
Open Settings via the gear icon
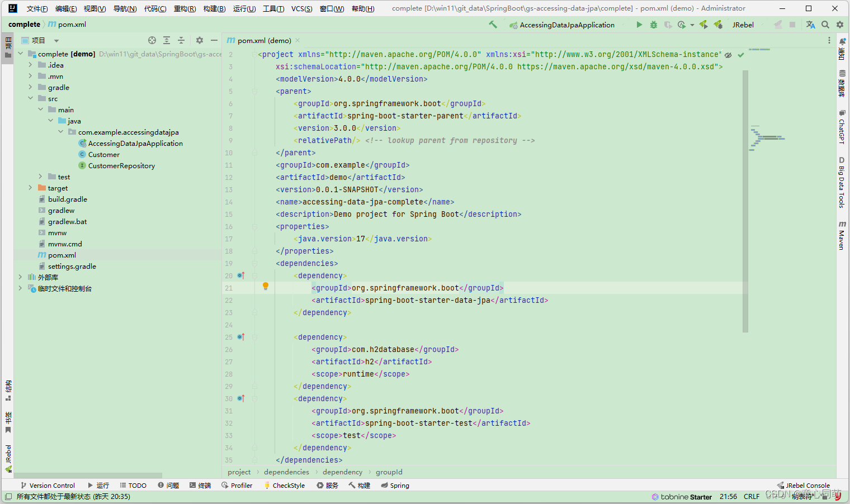839,25
